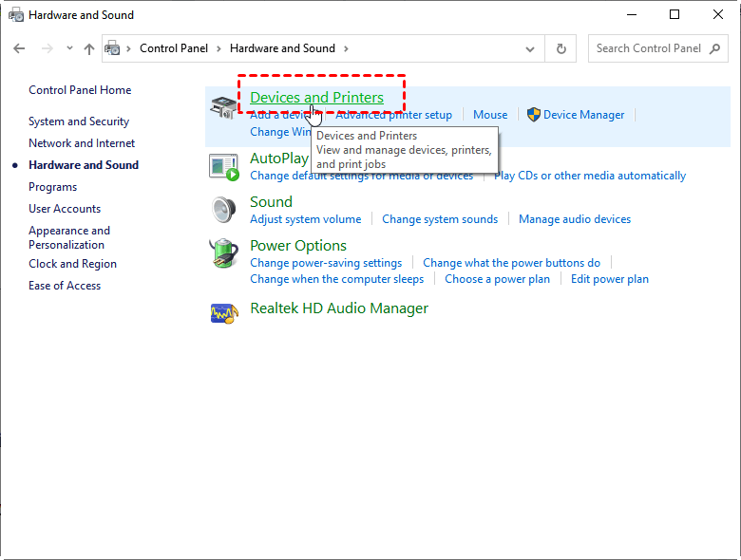
Task: Open the recent locations dropdown arrow
Action: pyautogui.click(x=69, y=48)
